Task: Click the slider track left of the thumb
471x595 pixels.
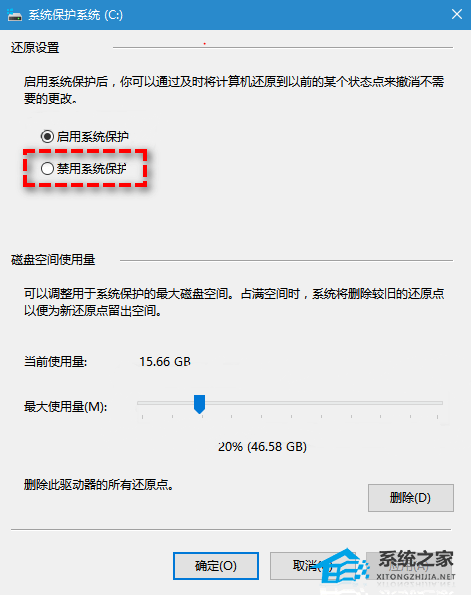Action: click(165, 403)
